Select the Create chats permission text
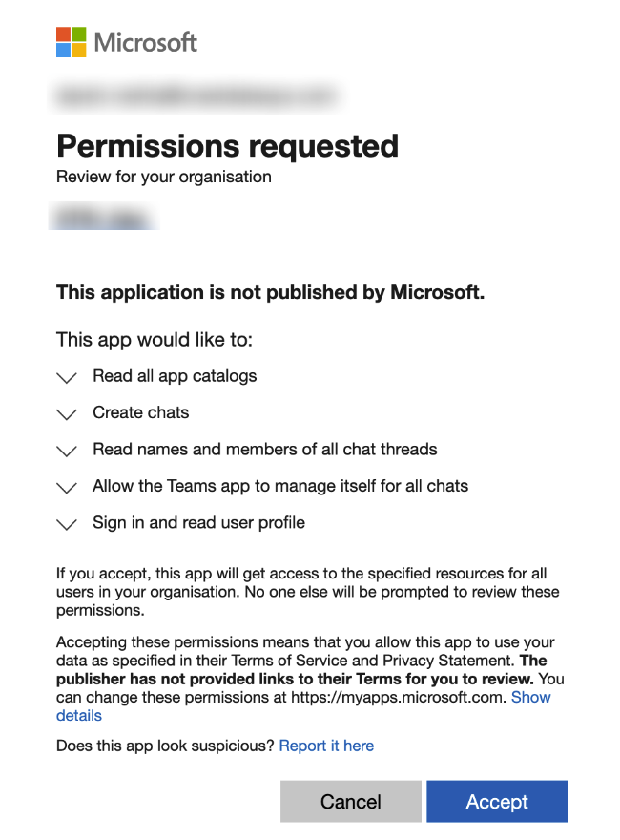Image resolution: width=620 pixels, height=840 pixels. click(x=141, y=412)
